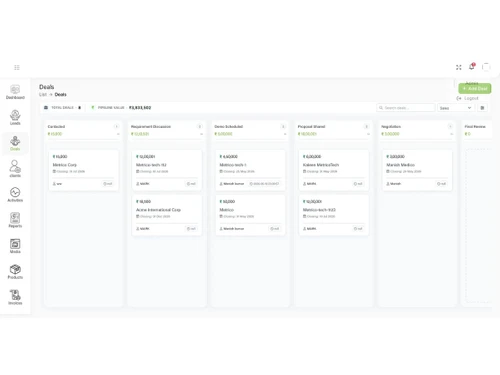Open the user profile avatar
The image size is (500, 375).
[486, 67]
